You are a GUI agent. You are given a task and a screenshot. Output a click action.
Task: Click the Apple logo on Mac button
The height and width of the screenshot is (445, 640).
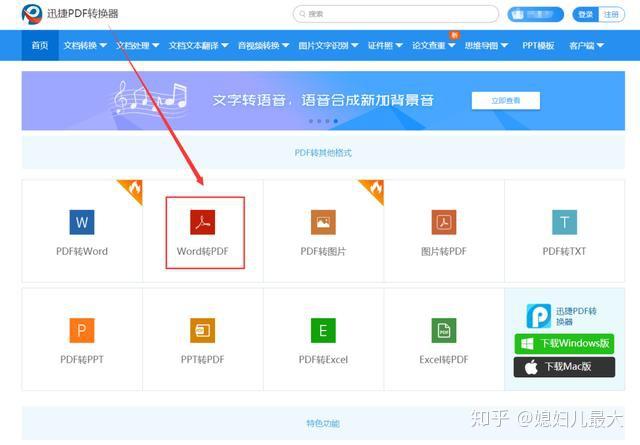[531, 367]
